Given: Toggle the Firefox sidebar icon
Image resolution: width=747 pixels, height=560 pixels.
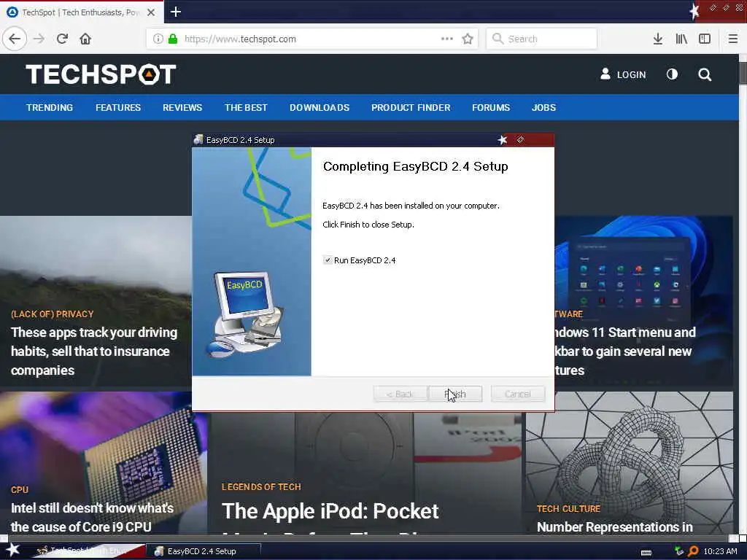Looking at the screenshot, I should click(x=705, y=39).
